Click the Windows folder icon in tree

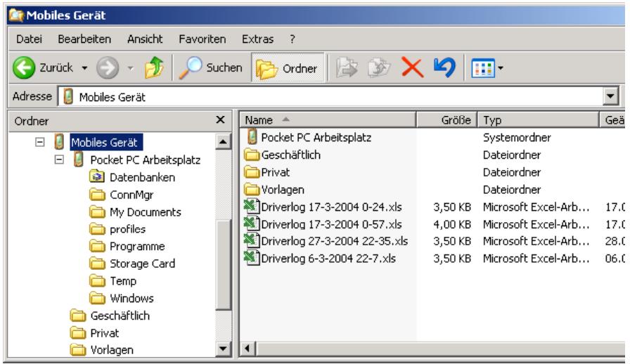pos(97,298)
